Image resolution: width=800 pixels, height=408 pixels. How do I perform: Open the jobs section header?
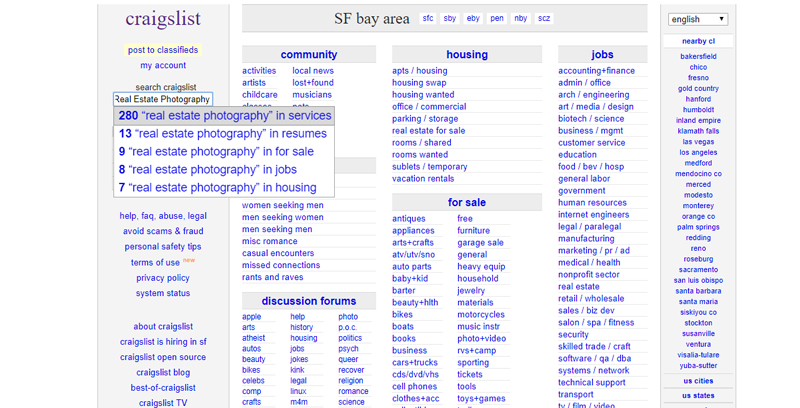(603, 55)
